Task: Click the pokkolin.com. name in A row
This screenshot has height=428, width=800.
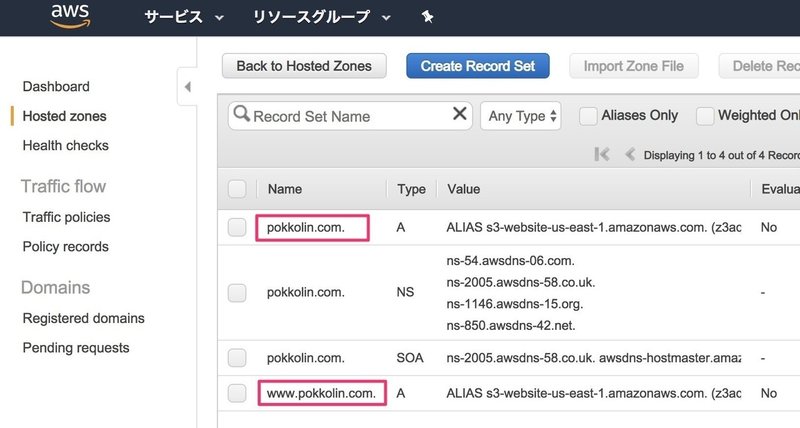Action: pos(306,227)
